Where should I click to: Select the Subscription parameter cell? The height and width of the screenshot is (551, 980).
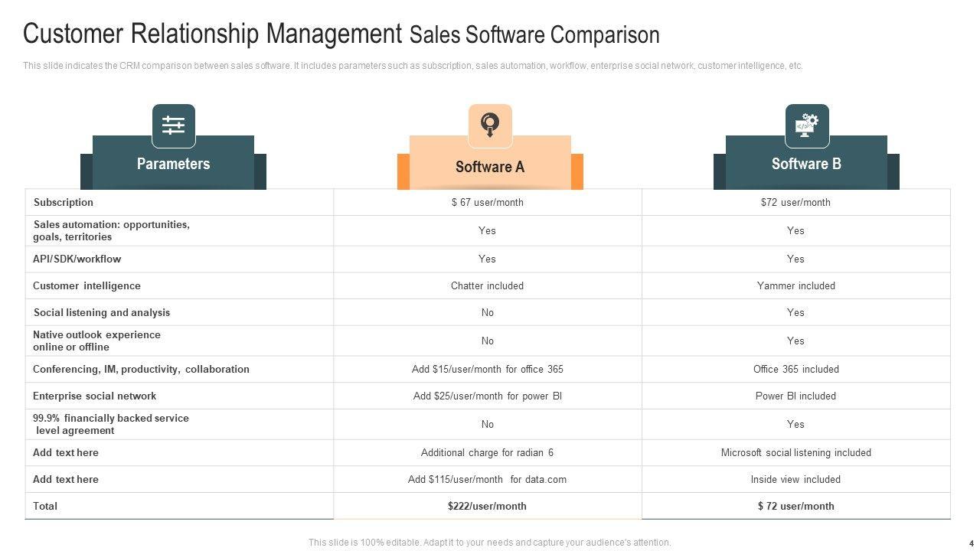click(x=64, y=202)
